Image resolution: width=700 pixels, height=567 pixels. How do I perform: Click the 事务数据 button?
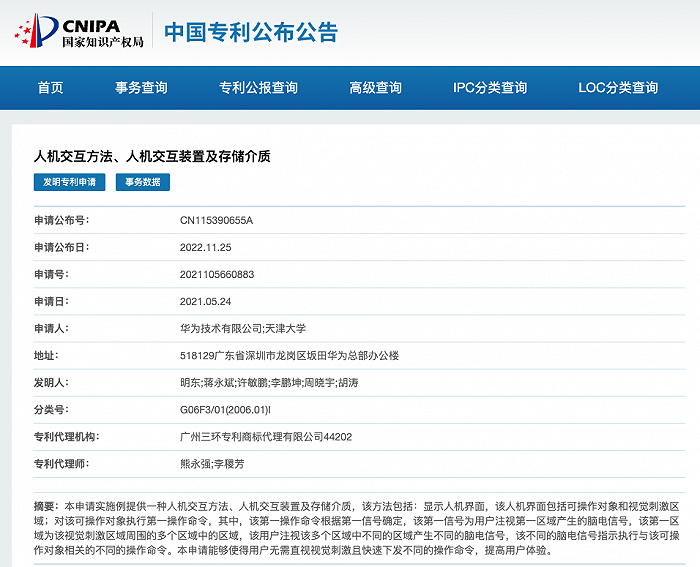143,182
